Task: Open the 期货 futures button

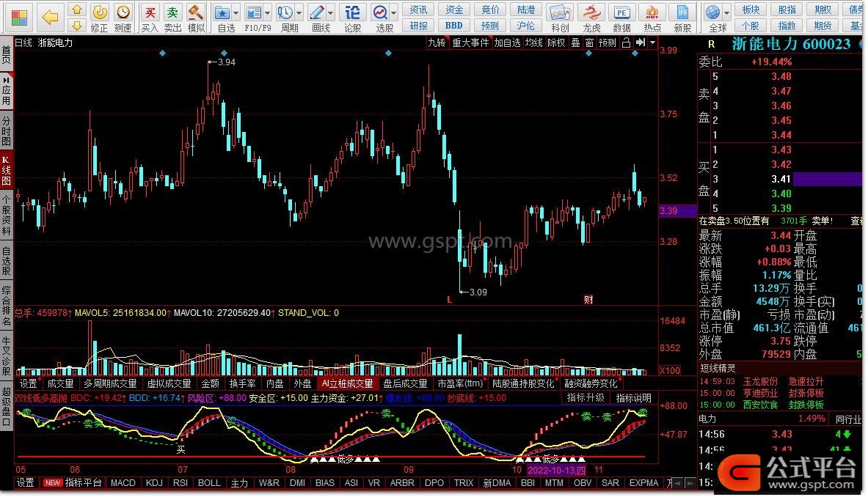Action: tap(823, 26)
